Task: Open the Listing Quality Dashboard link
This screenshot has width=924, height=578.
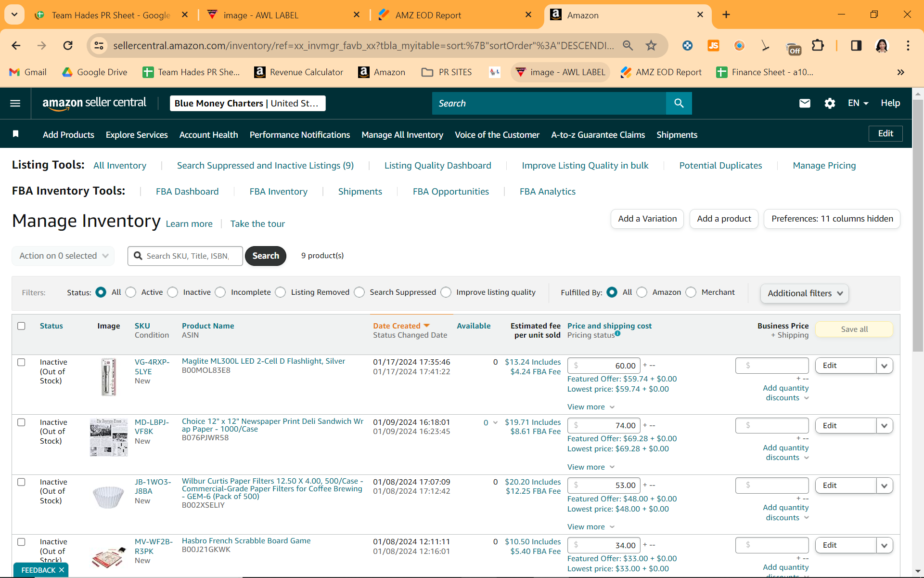Action: pos(438,166)
